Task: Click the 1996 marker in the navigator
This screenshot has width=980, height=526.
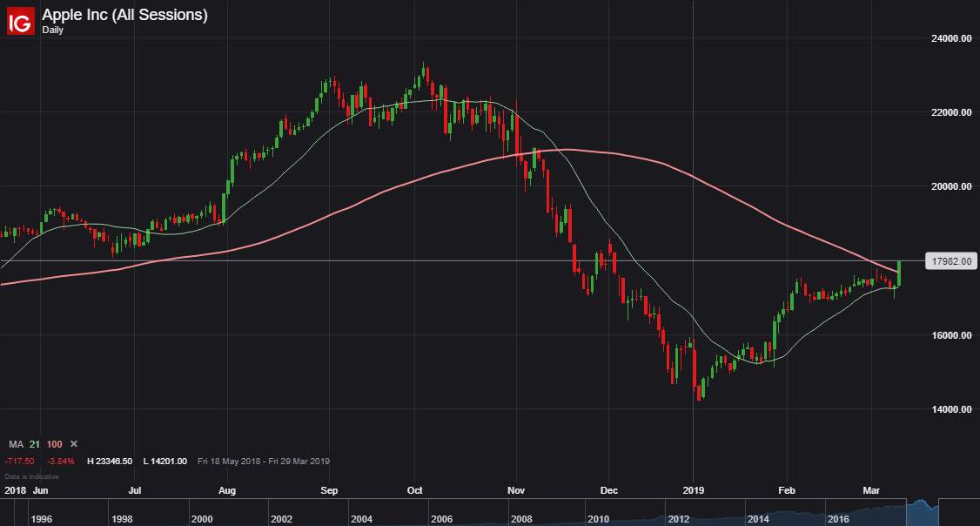Action: [41, 519]
